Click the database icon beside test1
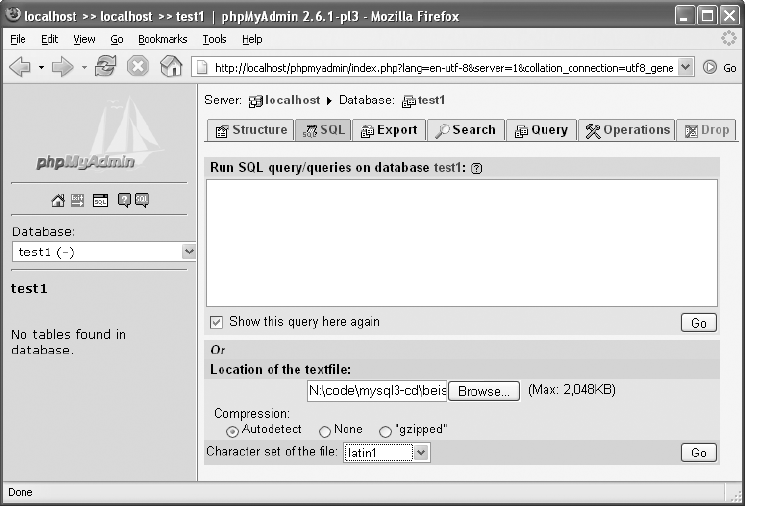 pyautogui.click(x=408, y=101)
